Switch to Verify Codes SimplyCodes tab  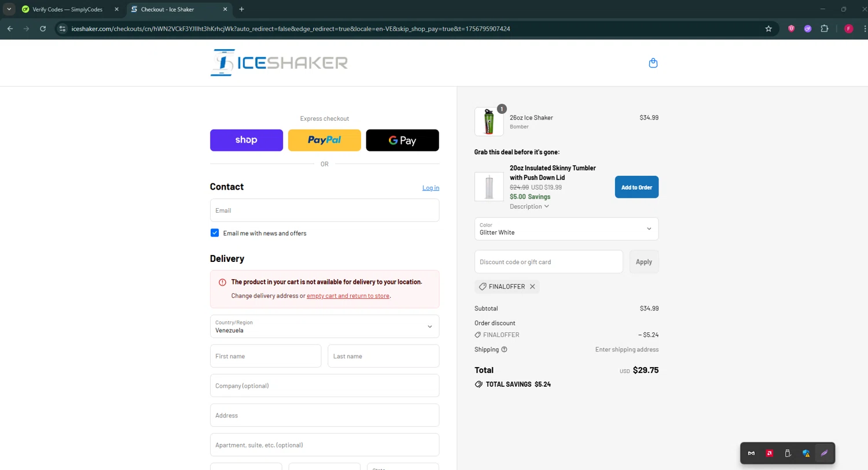[x=68, y=9]
